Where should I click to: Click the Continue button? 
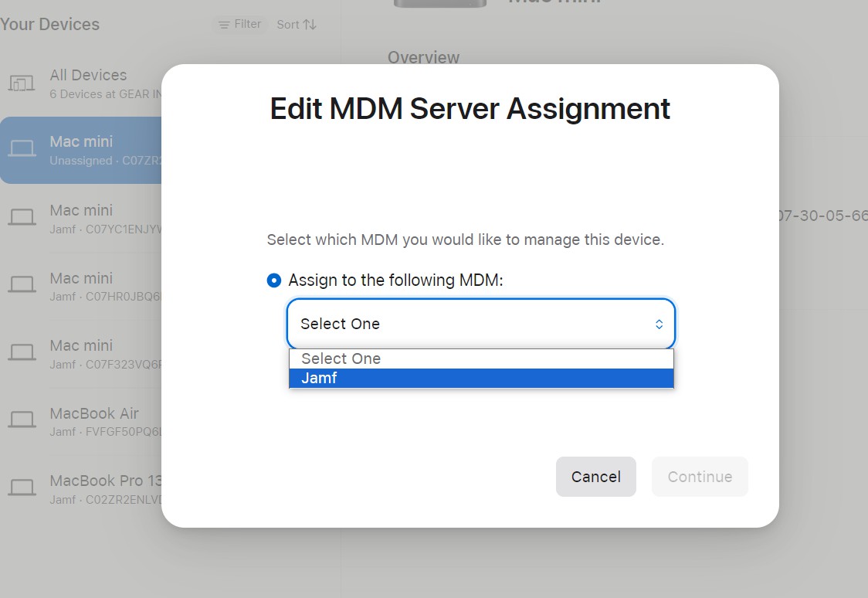(700, 477)
